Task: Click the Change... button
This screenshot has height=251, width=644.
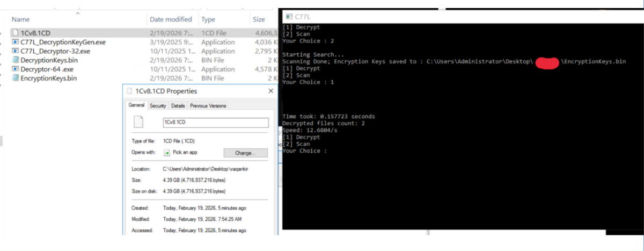Action: 245,153
